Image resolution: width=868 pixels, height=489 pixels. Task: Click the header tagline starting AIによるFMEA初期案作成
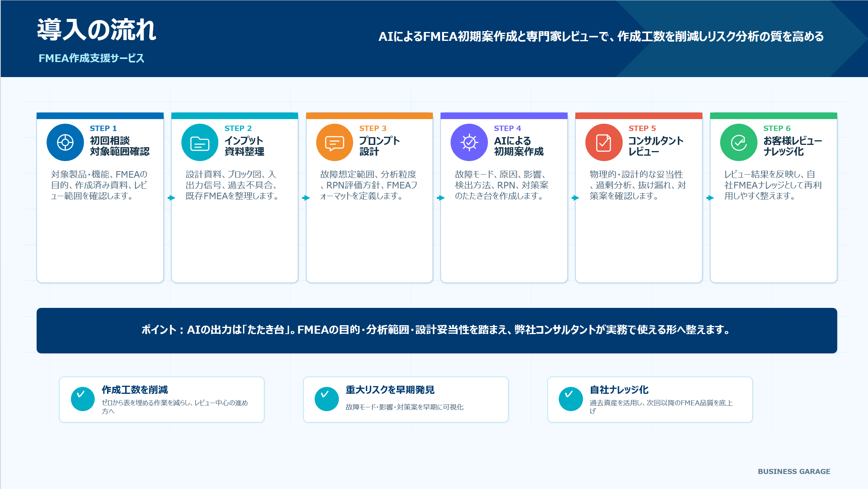click(x=601, y=37)
